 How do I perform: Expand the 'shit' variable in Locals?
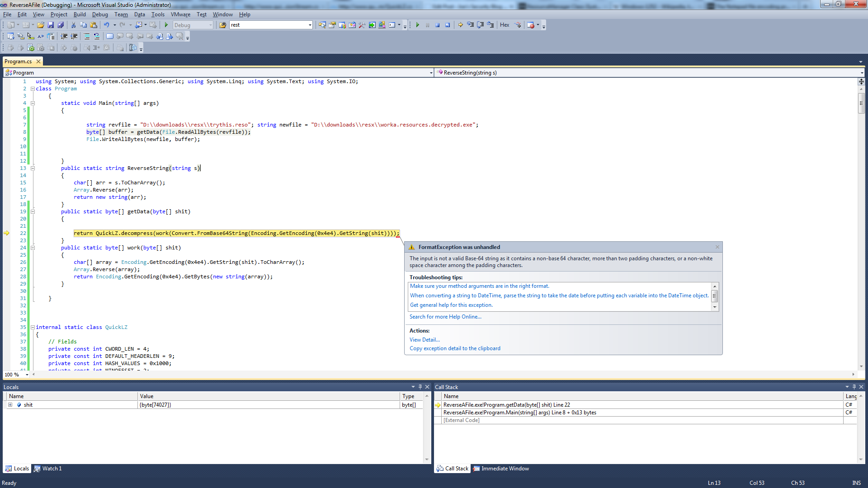point(10,405)
